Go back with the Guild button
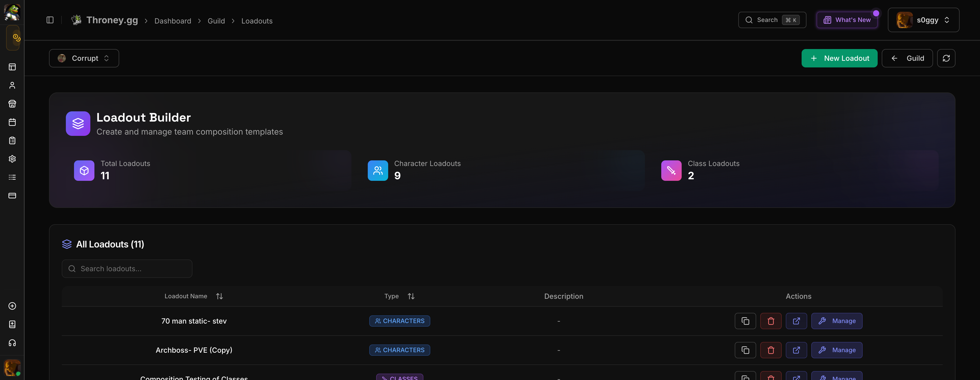 tap(907, 58)
